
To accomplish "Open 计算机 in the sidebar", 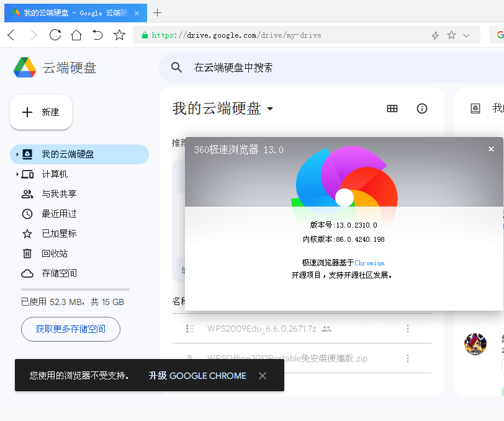I will [55, 174].
